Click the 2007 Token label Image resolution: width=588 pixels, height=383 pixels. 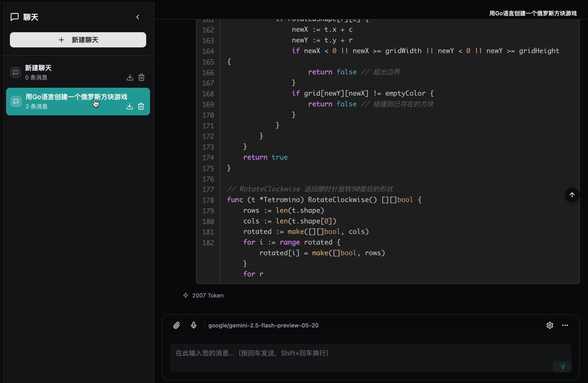point(208,295)
